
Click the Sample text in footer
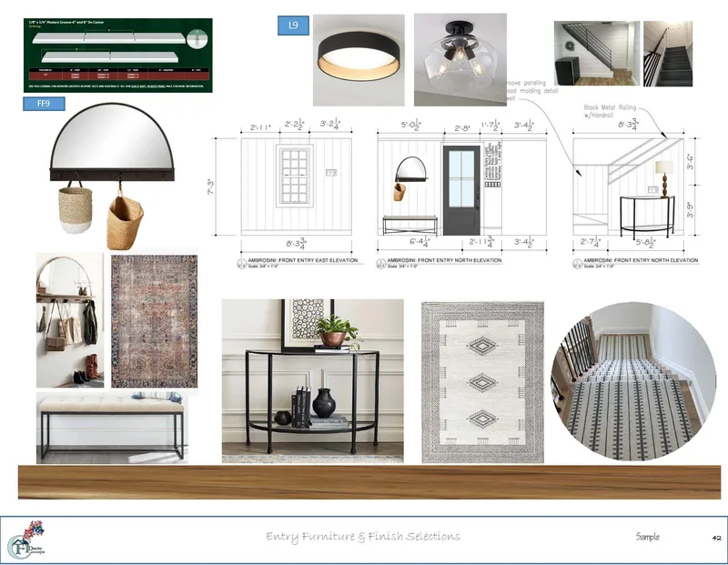tap(648, 537)
